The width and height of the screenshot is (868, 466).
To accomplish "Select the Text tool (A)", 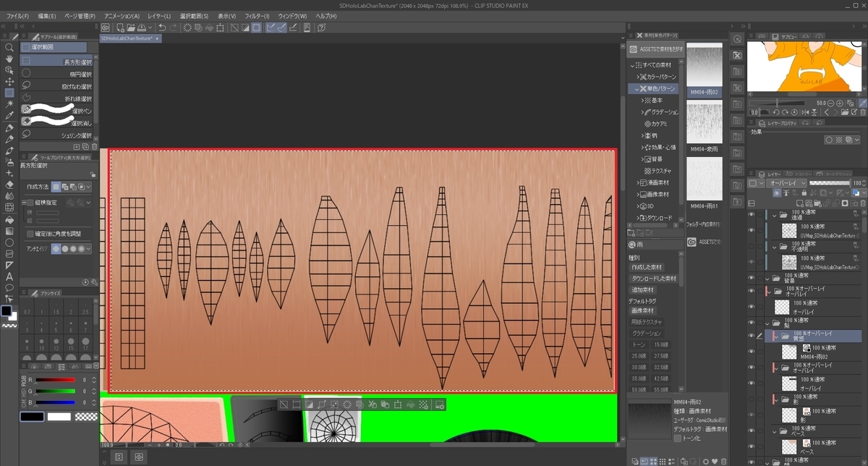I will click(x=9, y=276).
